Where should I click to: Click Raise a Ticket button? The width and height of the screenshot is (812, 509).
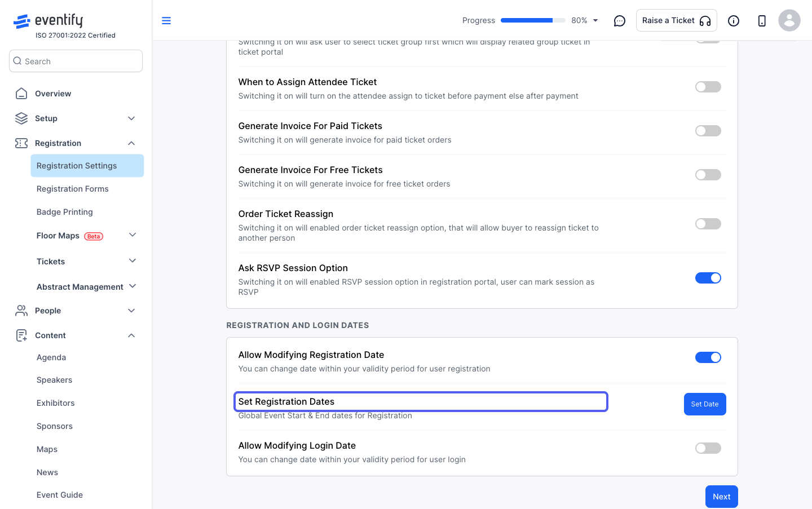[x=677, y=20]
